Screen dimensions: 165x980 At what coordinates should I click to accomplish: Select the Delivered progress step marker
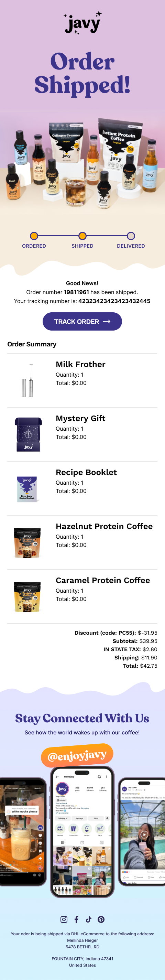click(131, 236)
